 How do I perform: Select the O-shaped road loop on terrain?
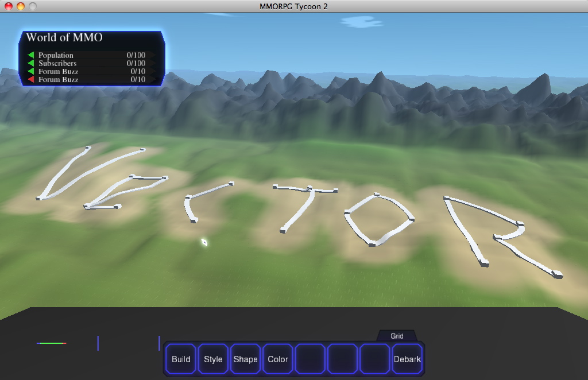(379, 220)
